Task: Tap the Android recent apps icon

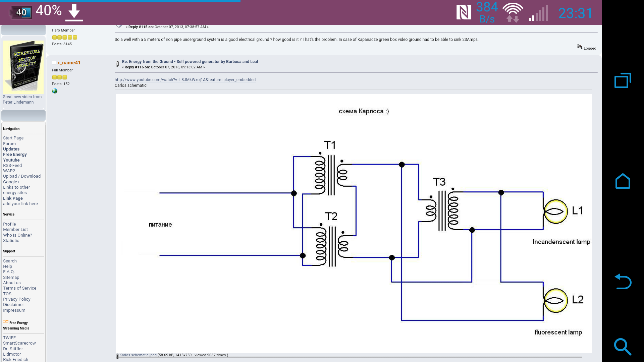Action: click(623, 80)
